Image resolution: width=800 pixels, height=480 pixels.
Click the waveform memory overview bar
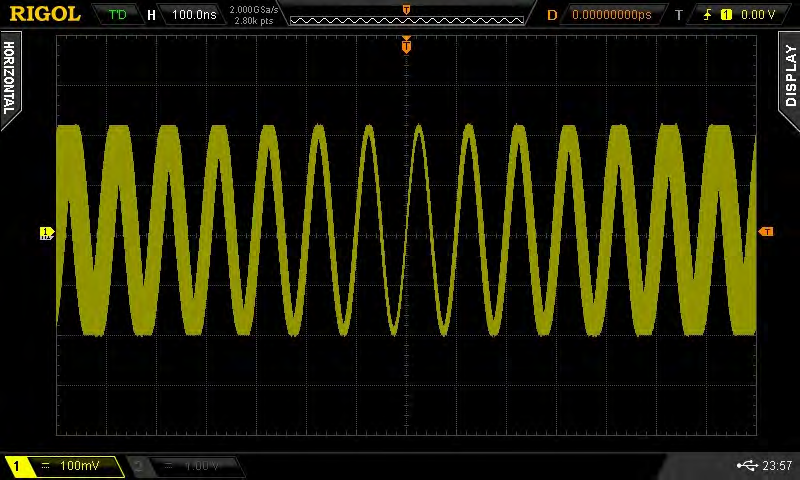[407, 20]
